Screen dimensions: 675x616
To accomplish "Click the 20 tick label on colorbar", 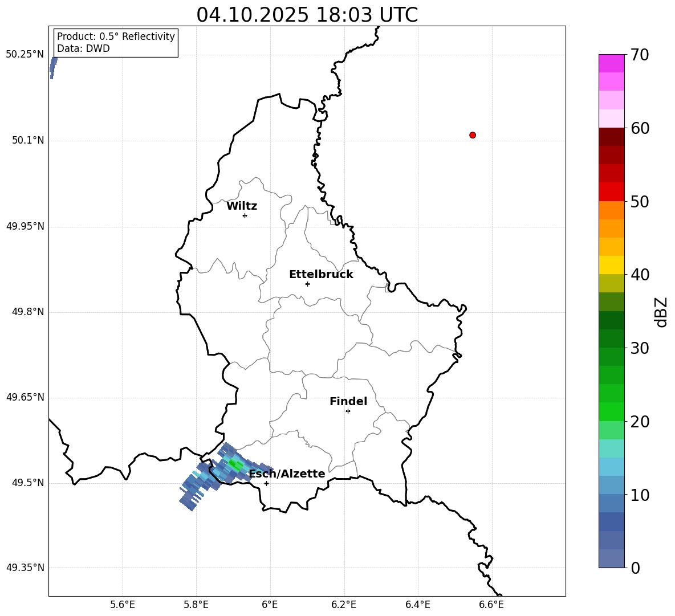I will click(x=640, y=422).
